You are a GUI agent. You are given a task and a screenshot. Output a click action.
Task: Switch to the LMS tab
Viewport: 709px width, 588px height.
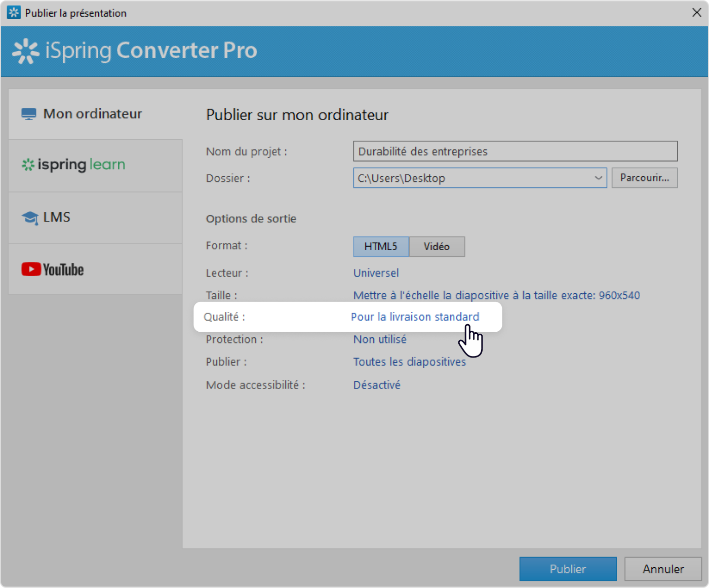tap(95, 218)
